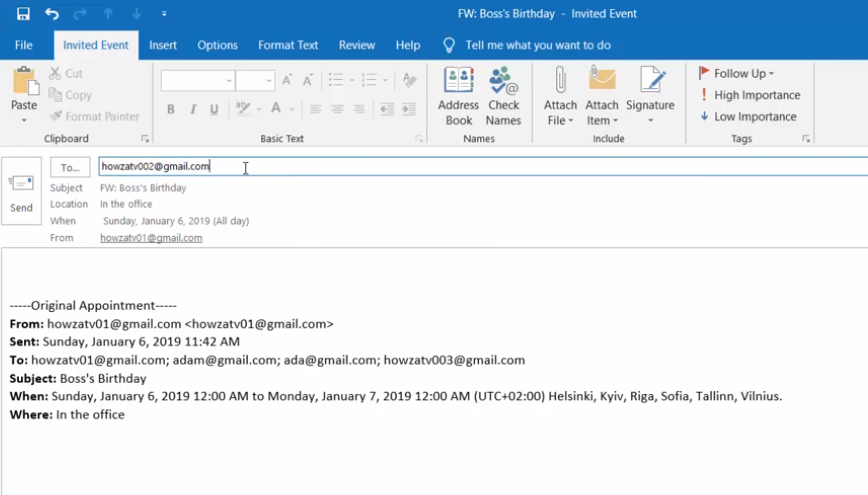Toggle Underline formatting
This screenshot has height=495, width=868.
coord(215,109)
